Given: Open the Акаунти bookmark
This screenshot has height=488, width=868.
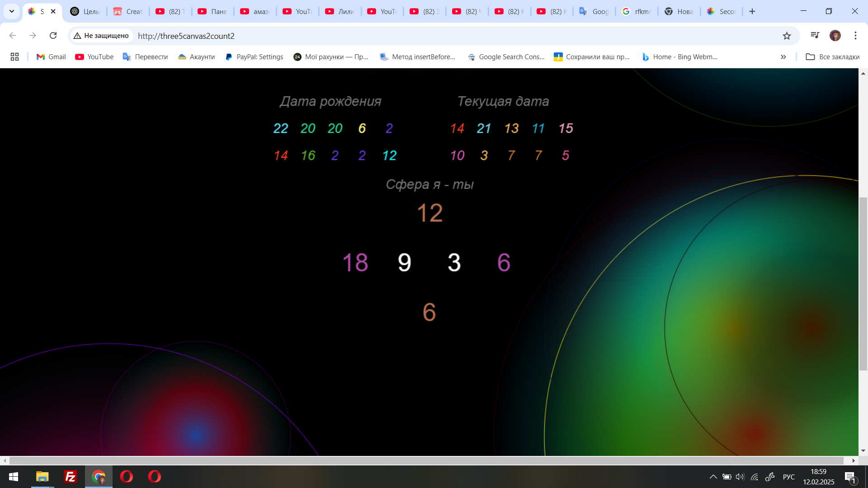Looking at the screenshot, I should coord(196,57).
